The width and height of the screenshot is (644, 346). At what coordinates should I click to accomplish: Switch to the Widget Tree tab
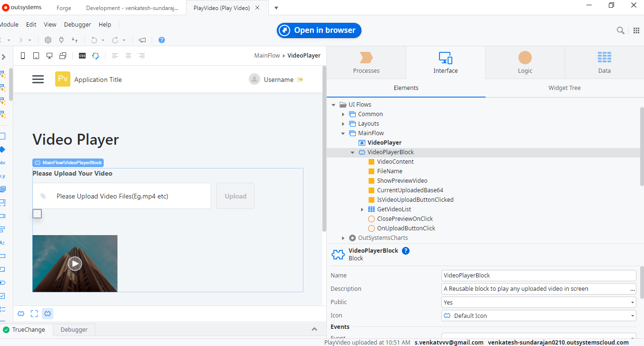click(564, 88)
